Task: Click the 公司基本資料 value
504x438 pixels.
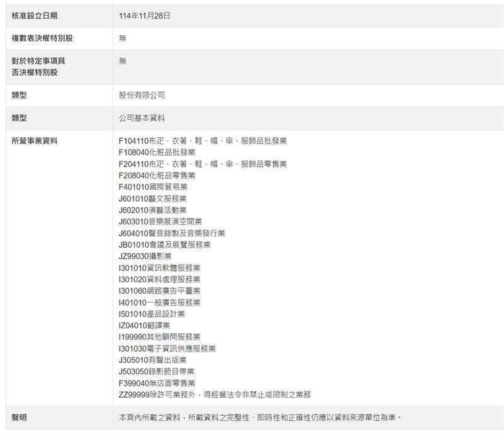Action: [142, 118]
